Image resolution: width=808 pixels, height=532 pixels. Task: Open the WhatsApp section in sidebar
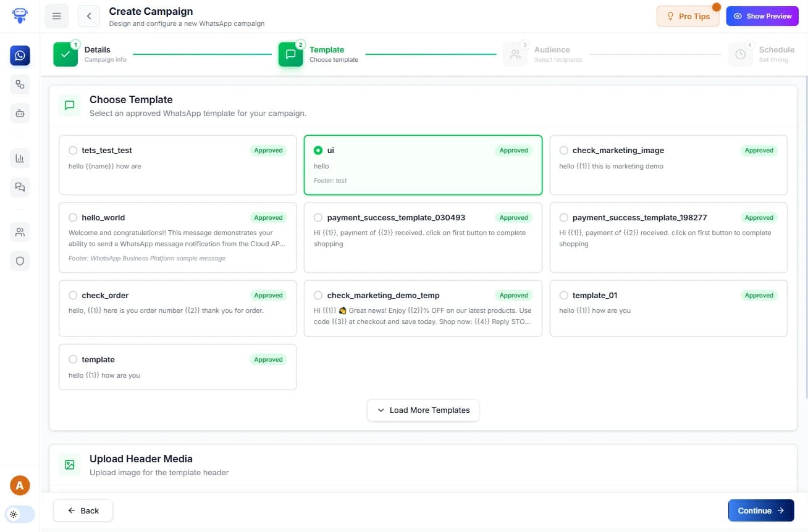pyautogui.click(x=20, y=56)
